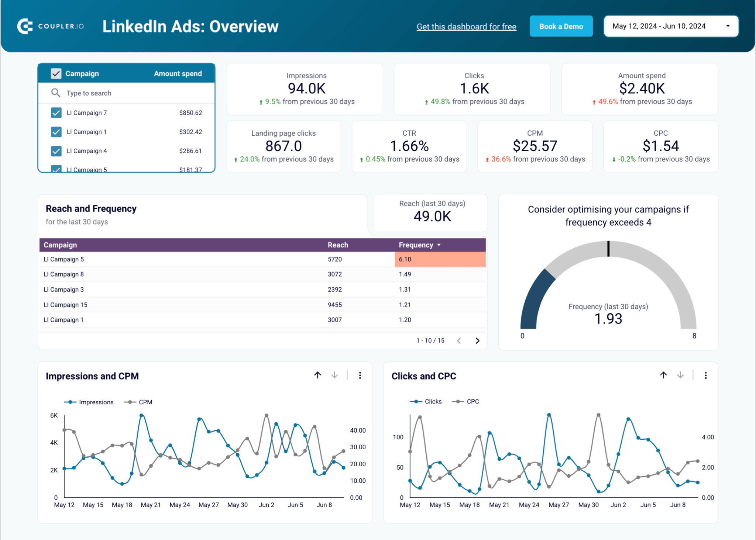Open the kebab menu on Clicks and CPC chart

click(706, 375)
